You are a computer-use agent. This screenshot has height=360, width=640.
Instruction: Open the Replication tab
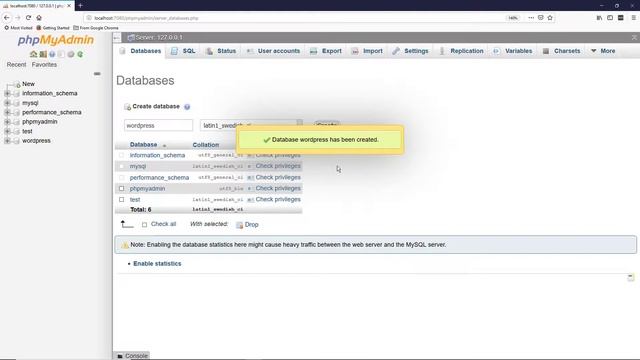pyautogui.click(x=462, y=51)
